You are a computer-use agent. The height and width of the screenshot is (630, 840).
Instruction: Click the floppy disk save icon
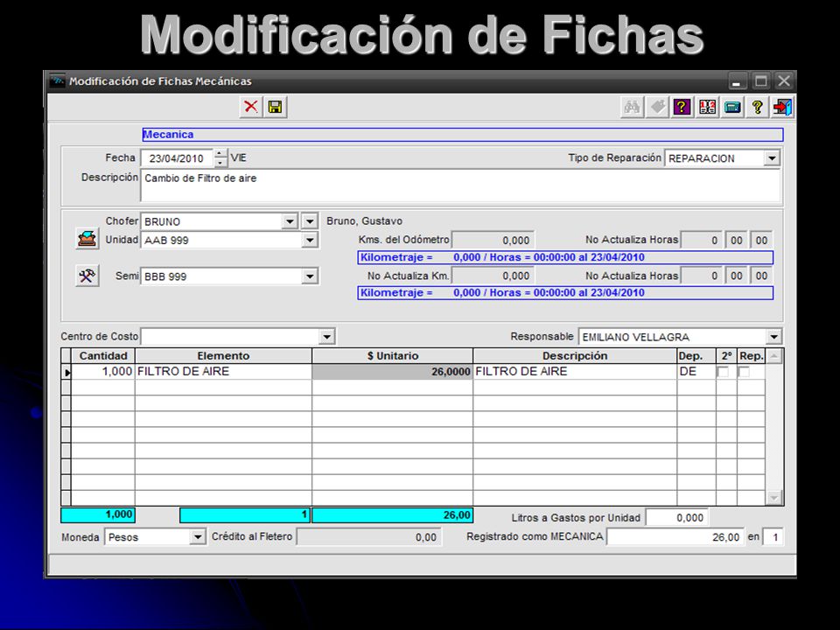pyautogui.click(x=276, y=107)
